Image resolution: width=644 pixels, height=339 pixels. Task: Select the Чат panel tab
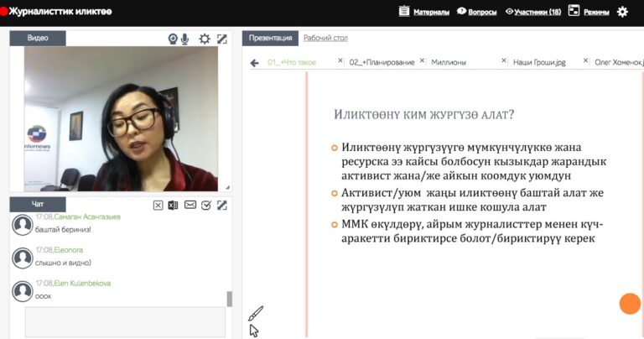tap(38, 204)
